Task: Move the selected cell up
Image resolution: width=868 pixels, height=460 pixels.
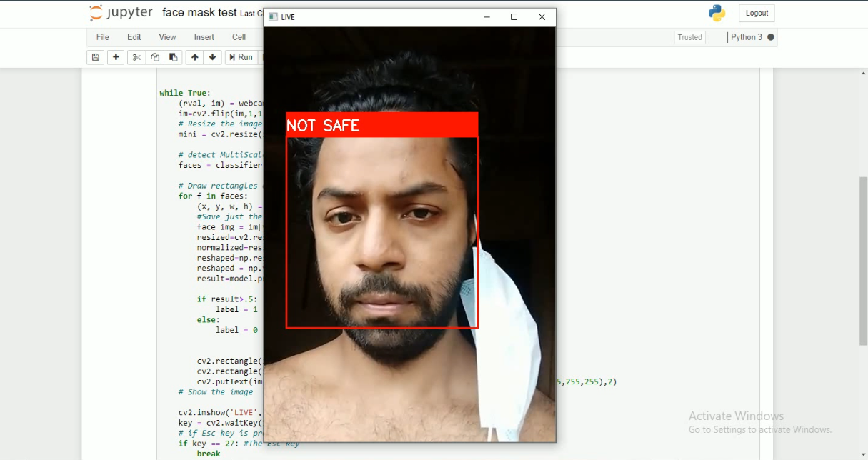Action: 194,57
